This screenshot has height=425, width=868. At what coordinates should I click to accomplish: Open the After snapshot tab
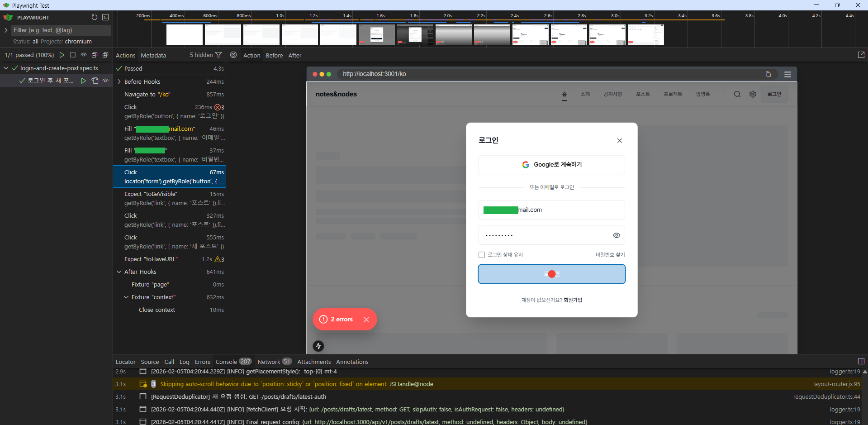295,55
